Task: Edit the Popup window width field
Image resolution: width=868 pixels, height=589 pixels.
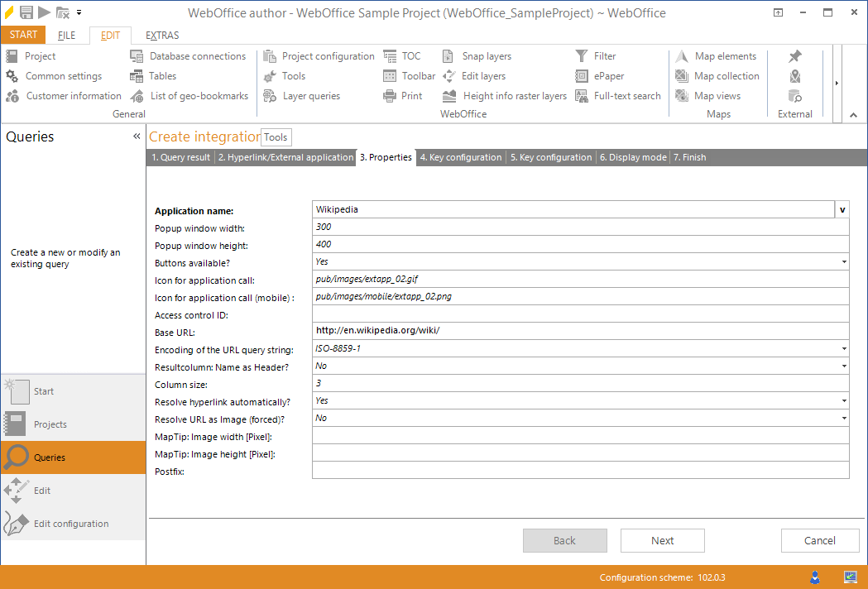Action: (x=579, y=227)
